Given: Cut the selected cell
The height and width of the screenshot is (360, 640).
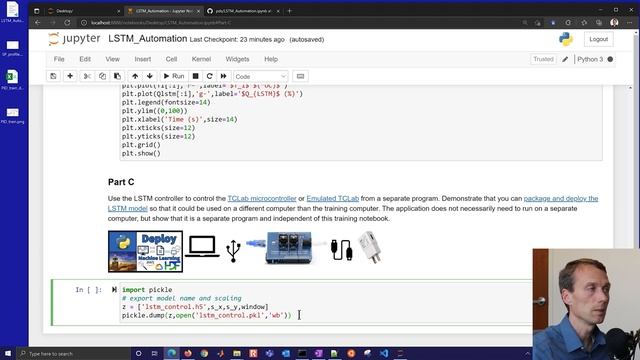Looking at the screenshot, I should click(x=87, y=76).
